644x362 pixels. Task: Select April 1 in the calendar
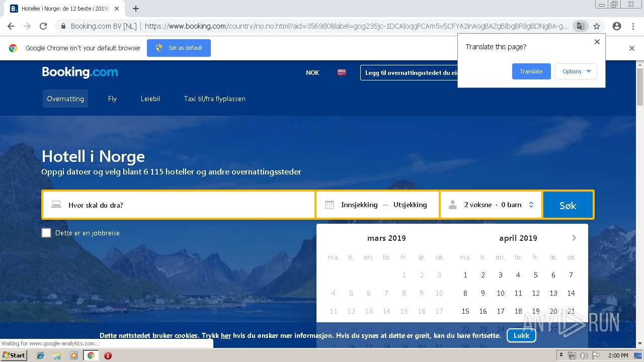[x=465, y=275]
